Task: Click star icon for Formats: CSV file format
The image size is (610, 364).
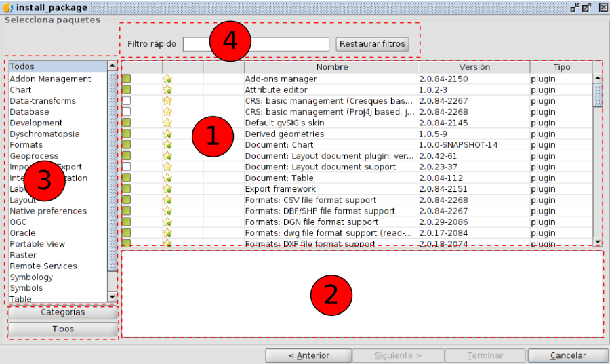Action: 167,200
